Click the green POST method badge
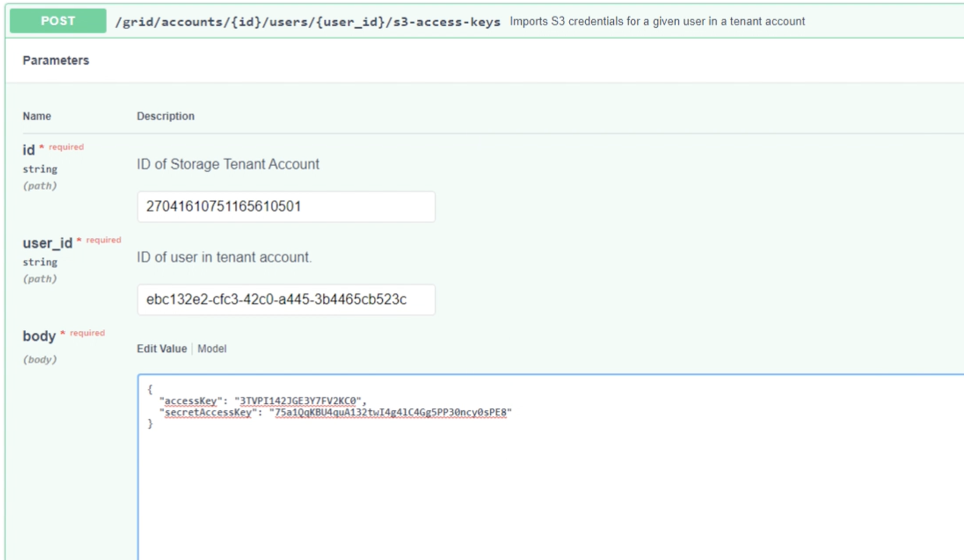The width and height of the screenshot is (964, 560). [x=58, y=21]
